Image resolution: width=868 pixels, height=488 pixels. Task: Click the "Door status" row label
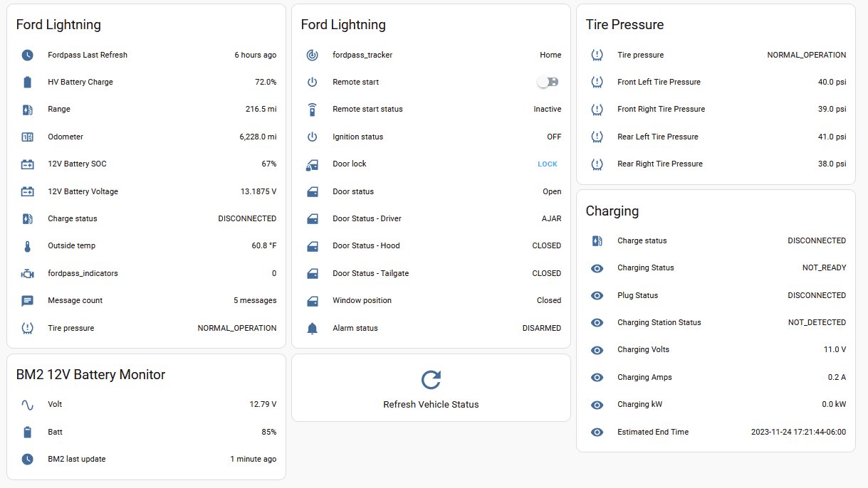click(353, 191)
